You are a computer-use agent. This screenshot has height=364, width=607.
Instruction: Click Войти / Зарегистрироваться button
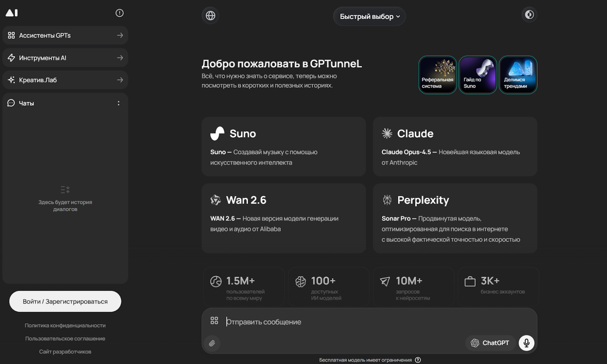(65, 301)
